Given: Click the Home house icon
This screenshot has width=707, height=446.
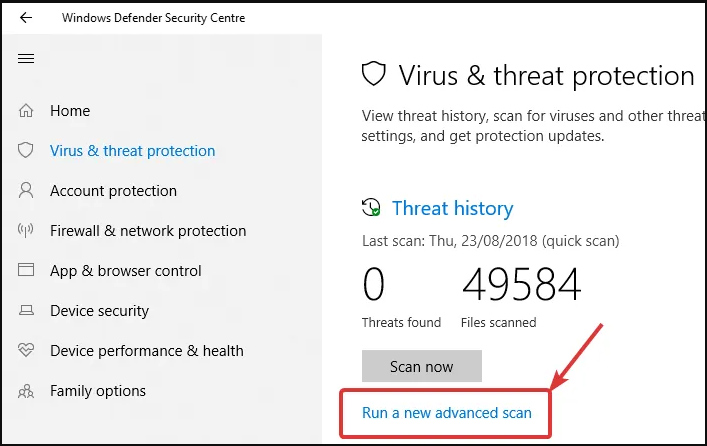Looking at the screenshot, I should 26,110.
